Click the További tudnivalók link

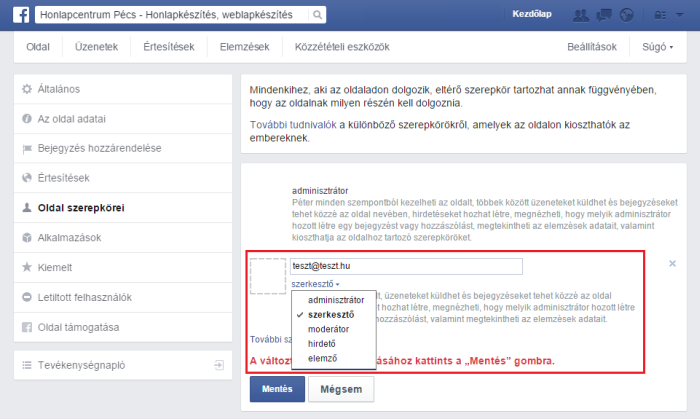point(293,125)
